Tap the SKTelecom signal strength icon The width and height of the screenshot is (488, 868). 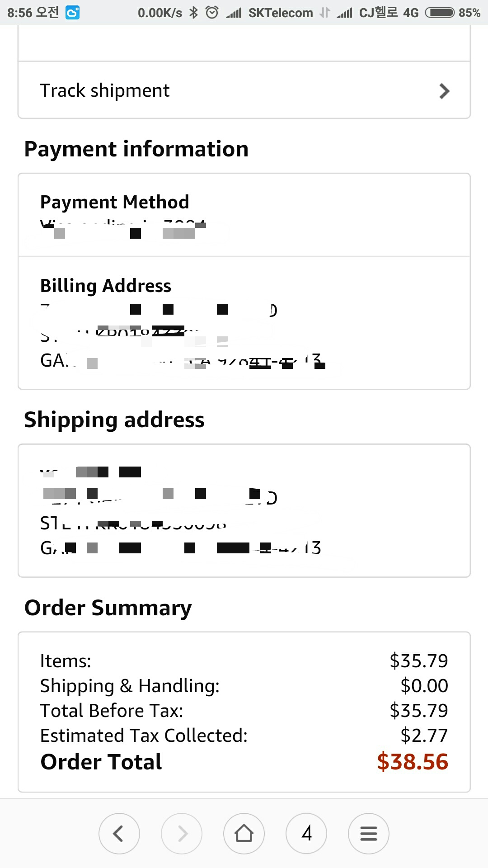click(x=234, y=13)
